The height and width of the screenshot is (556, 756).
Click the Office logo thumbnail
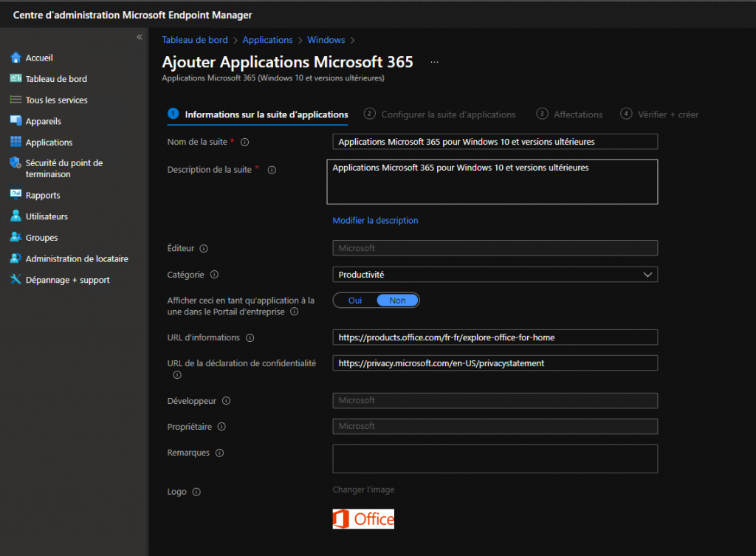click(363, 519)
